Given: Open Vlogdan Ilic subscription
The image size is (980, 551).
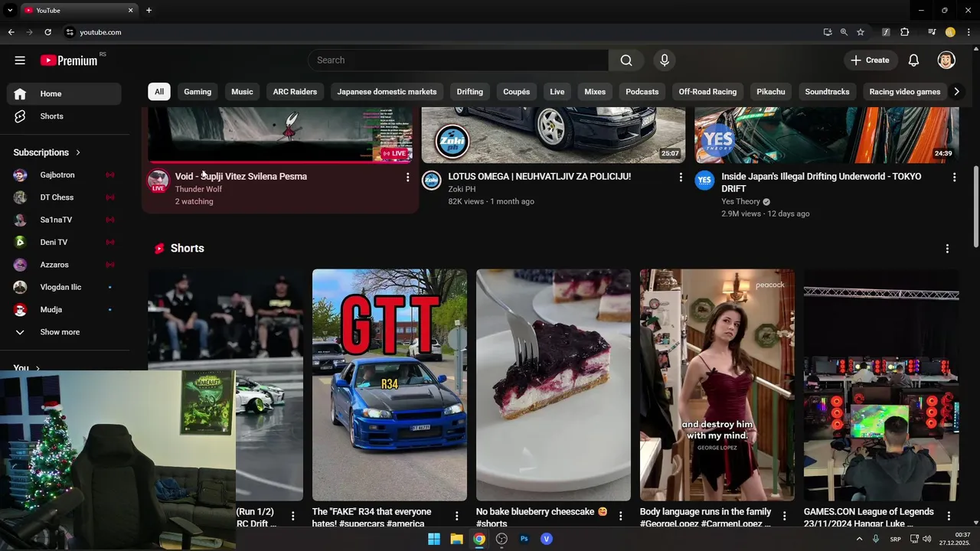Looking at the screenshot, I should 64,287.
